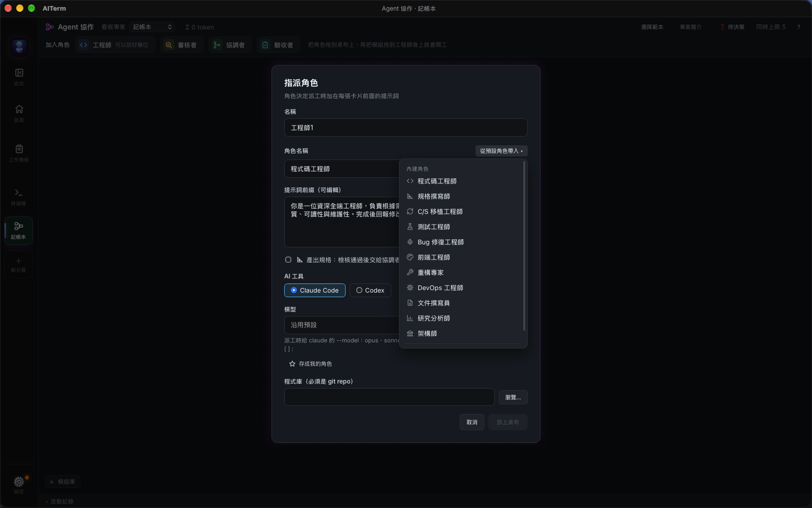Open the 看板專案 project selector 記帳本
The height and width of the screenshot is (508, 812).
(x=152, y=27)
